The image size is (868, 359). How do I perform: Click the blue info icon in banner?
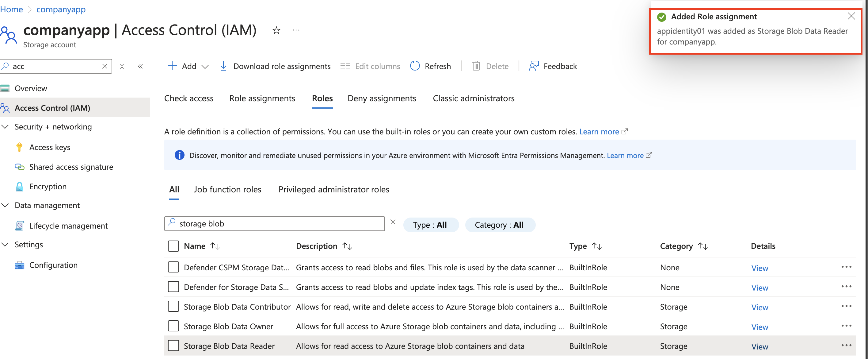point(179,155)
